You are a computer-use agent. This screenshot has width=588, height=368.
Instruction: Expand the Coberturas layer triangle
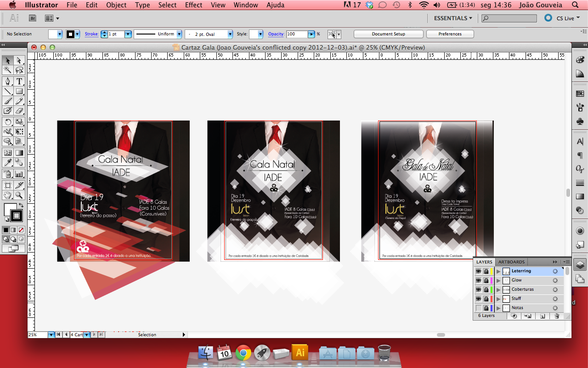click(x=498, y=290)
